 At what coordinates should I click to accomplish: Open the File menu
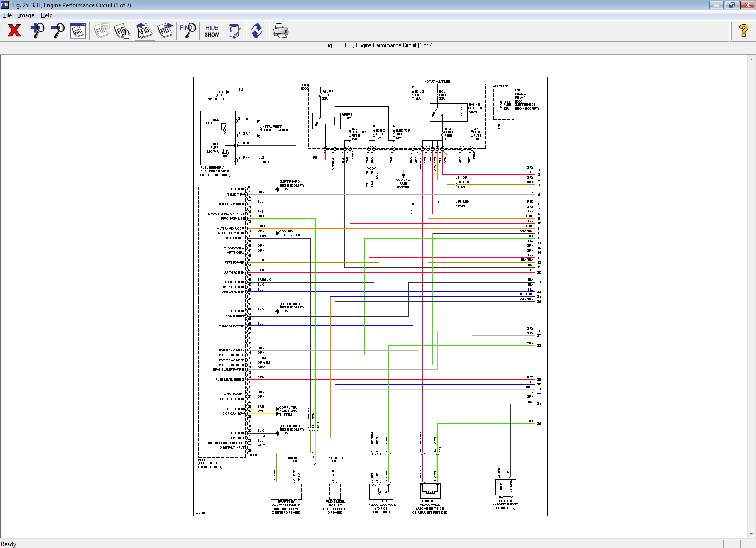click(x=8, y=15)
